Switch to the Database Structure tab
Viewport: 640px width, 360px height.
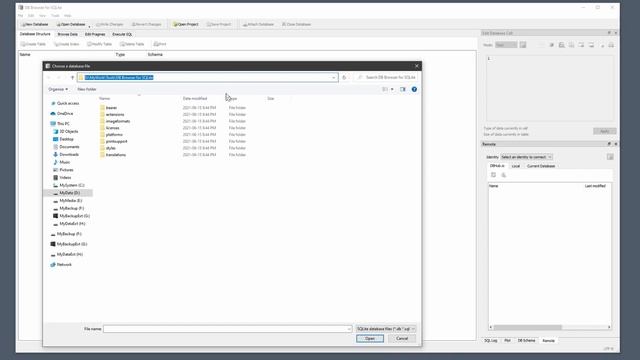[x=35, y=34]
